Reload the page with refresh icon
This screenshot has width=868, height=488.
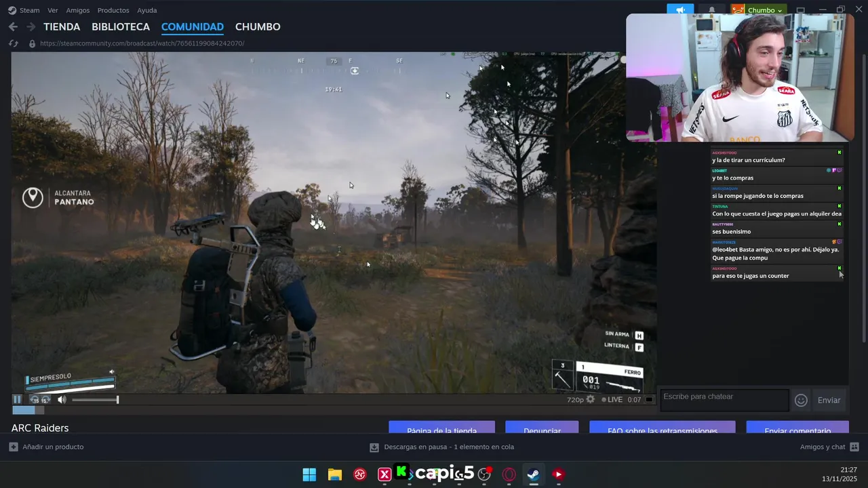(13, 43)
